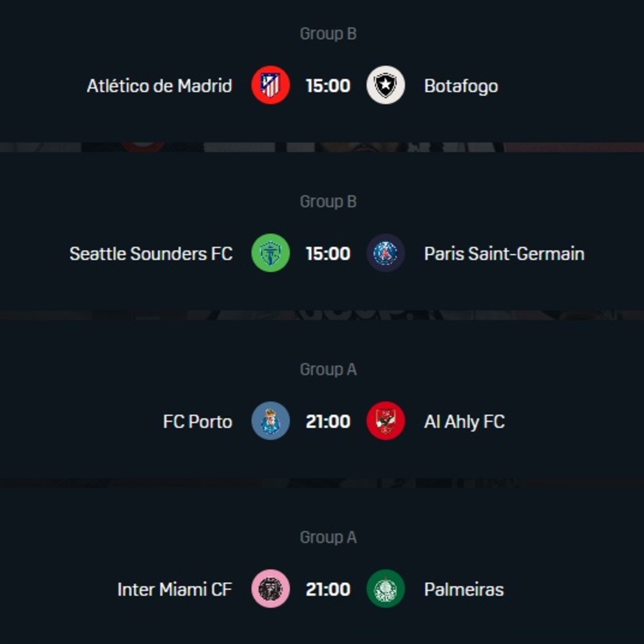Click the Botafogo club badge
This screenshot has height=644, width=644.
click(385, 86)
